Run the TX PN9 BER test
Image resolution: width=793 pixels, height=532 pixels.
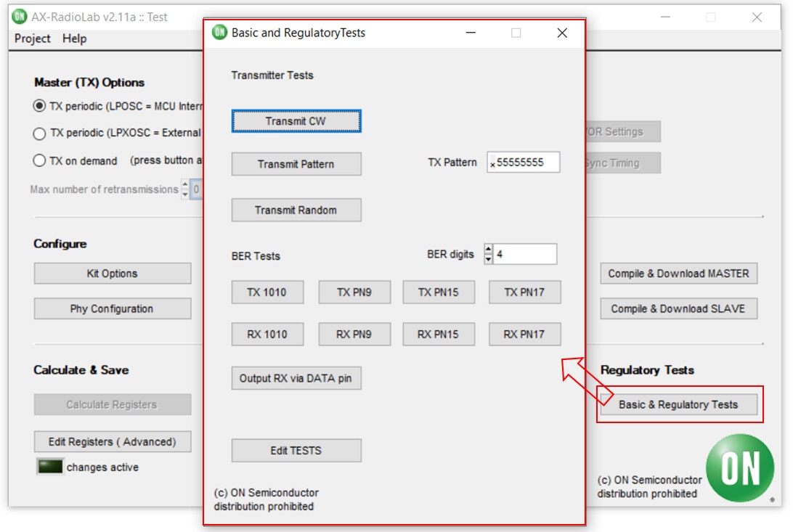(x=354, y=292)
